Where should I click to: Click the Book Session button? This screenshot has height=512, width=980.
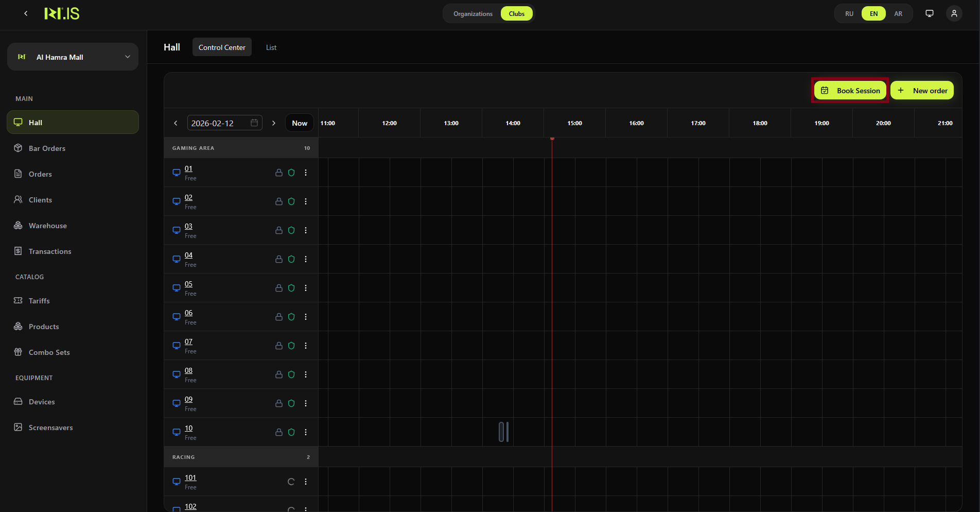850,91
